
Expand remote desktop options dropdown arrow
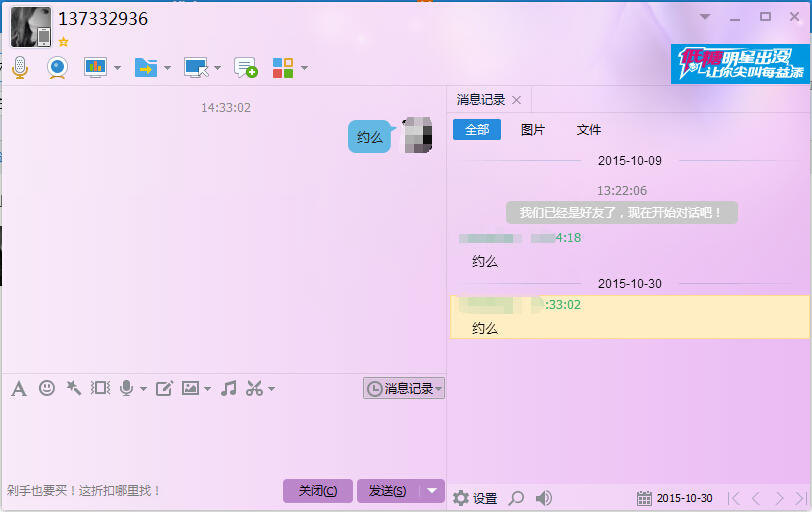218,68
